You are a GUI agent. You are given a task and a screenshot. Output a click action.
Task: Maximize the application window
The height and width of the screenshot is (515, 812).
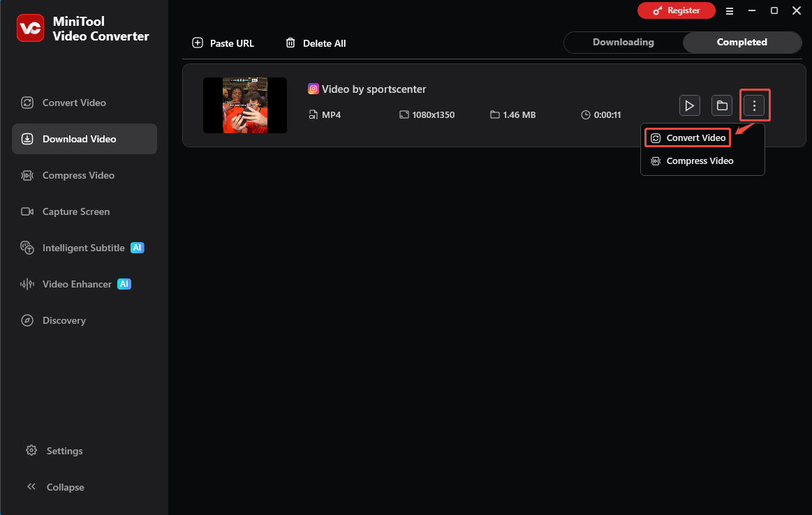tap(774, 10)
